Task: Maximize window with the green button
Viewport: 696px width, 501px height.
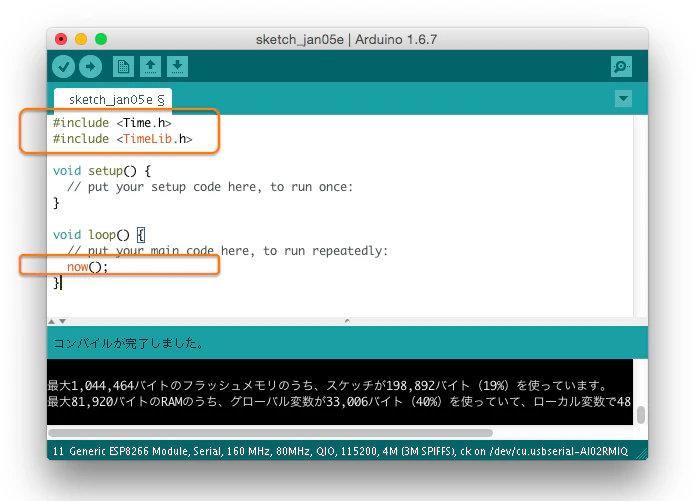Action: point(101,39)
